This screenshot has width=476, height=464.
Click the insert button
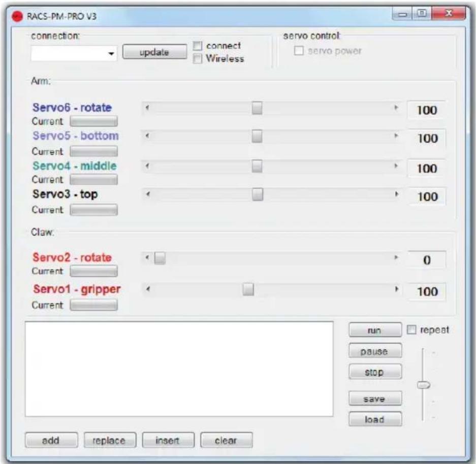pos(168,440)
